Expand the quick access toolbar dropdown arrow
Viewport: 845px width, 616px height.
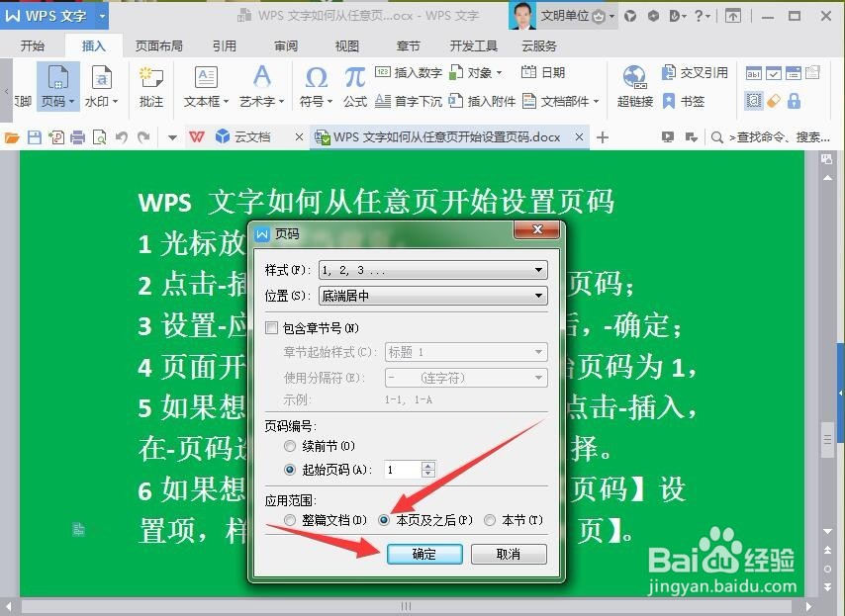tap(172, 137)
